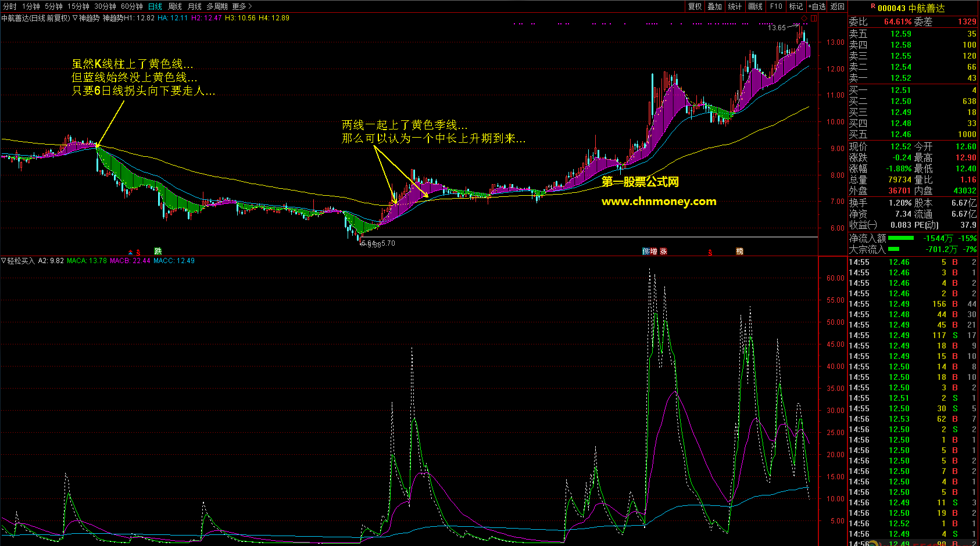Screen dimensions: 980x546
Task: Expand the 轻松买入 indicator dropdown triangle
Action: (3, 261)
